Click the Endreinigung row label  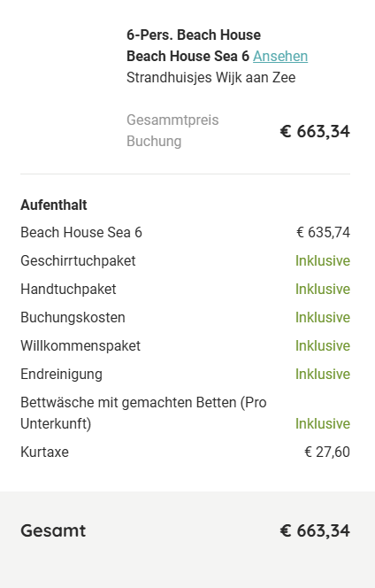(x=61, y=375)
